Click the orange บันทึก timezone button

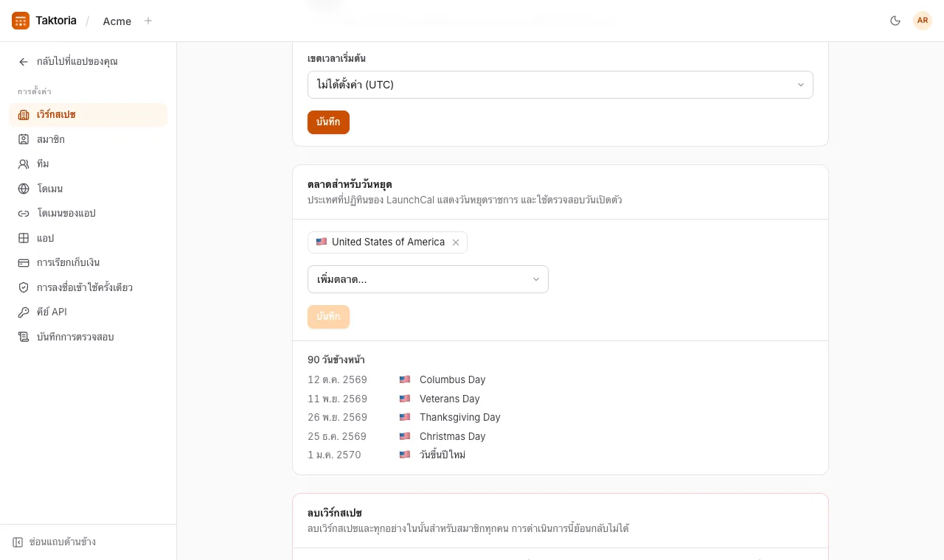[328, 122]
